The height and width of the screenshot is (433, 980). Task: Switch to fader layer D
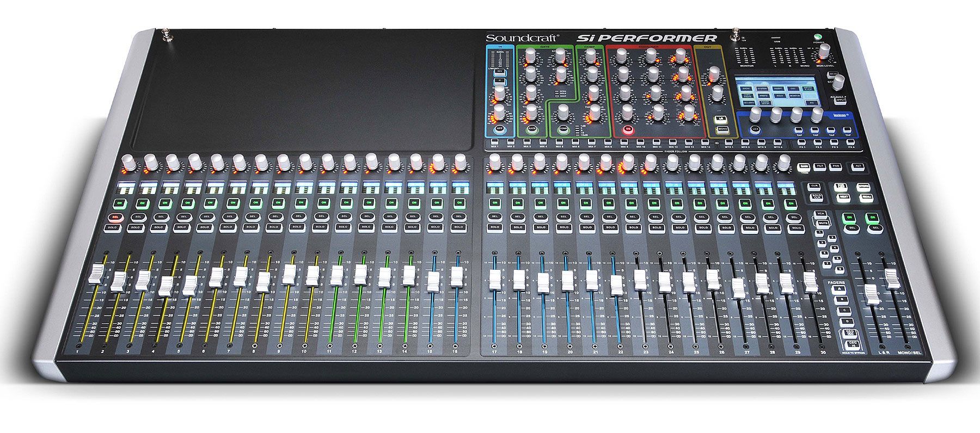click(847, 321)
